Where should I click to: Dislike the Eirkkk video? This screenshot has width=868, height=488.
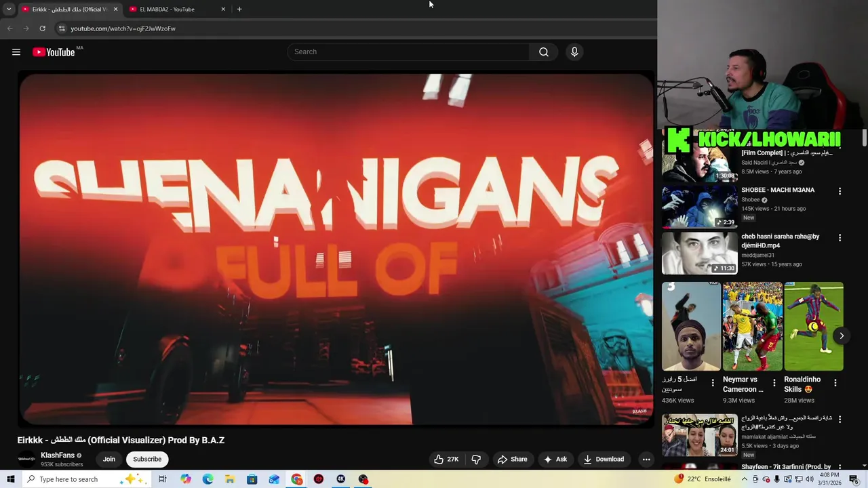(x=476, y=460)
